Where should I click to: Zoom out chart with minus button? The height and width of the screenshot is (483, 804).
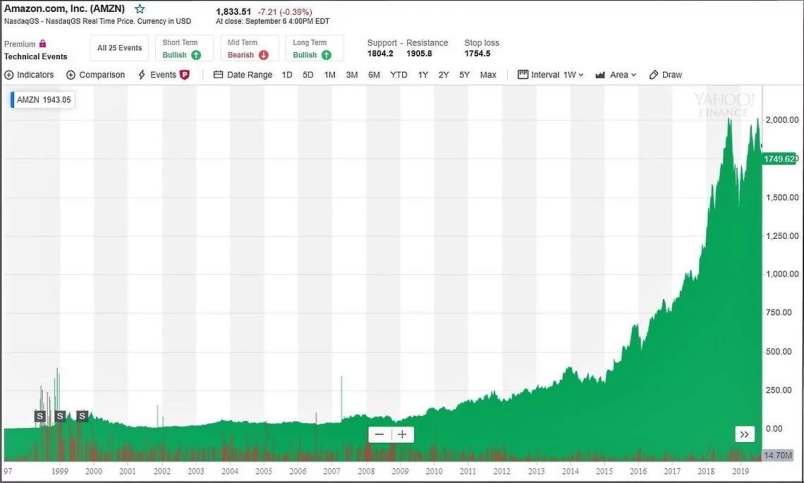[379, 435]
